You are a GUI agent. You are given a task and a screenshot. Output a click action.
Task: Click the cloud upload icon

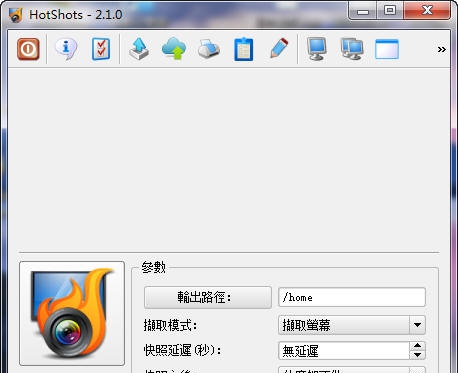pyautogui.click(x=174, y=49)
